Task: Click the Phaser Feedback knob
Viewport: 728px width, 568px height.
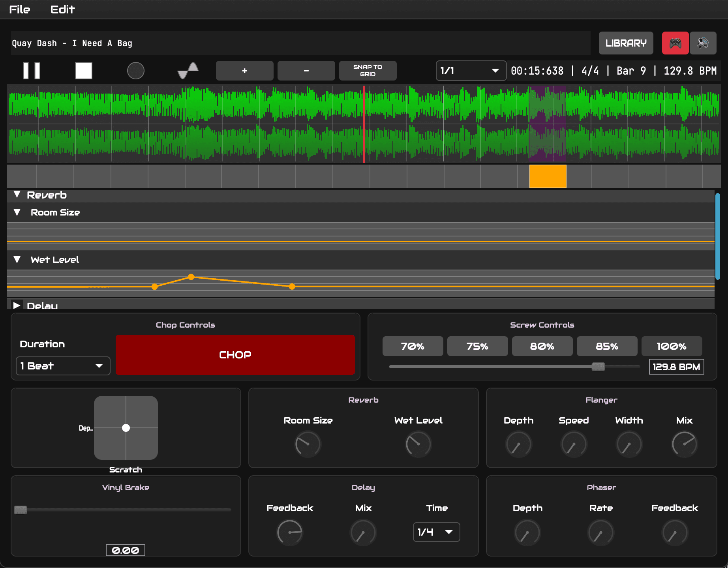Action: tap(675, 533)
